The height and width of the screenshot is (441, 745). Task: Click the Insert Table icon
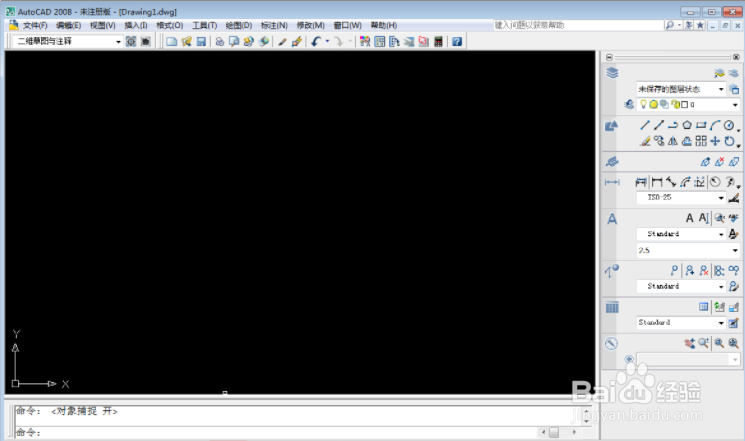(703, 307)
